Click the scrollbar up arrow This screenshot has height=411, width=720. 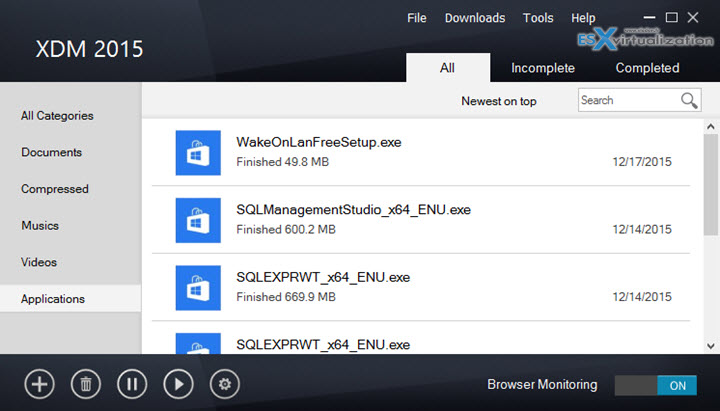[x=711, y=126]
